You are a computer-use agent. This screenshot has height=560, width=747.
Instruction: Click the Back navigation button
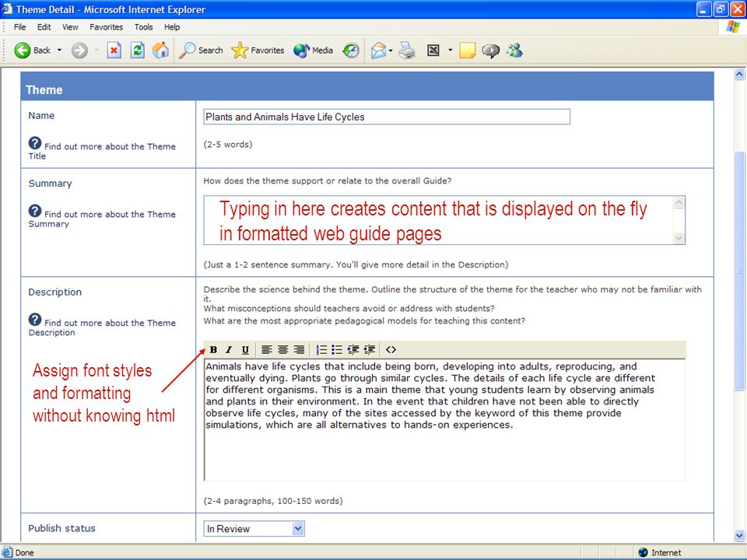coord(32,50)
